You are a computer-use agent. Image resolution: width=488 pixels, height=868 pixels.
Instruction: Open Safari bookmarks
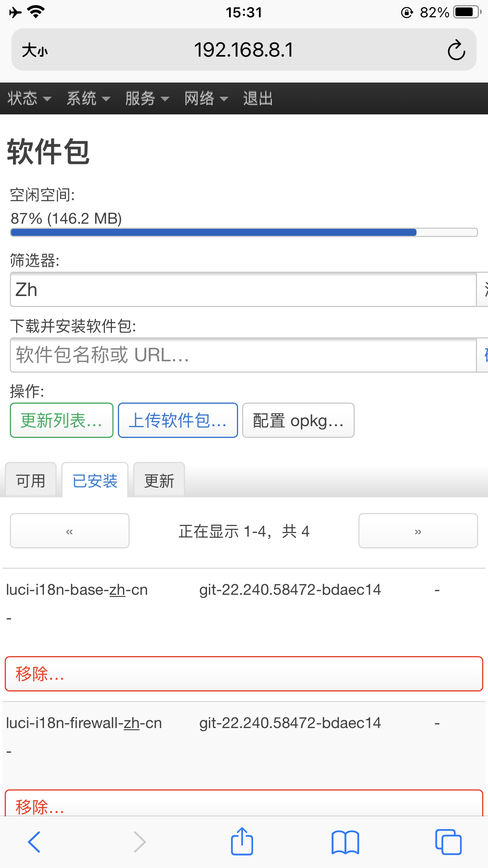point(345,841)
